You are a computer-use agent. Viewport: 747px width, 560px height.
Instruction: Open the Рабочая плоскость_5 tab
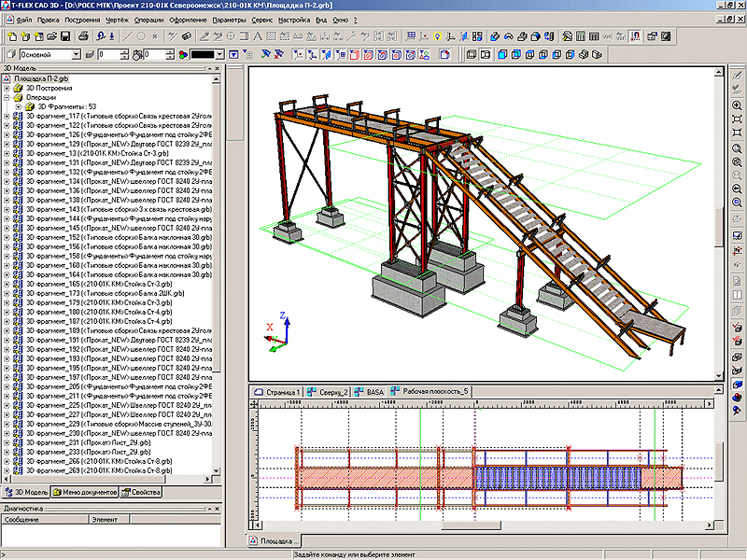434,392
